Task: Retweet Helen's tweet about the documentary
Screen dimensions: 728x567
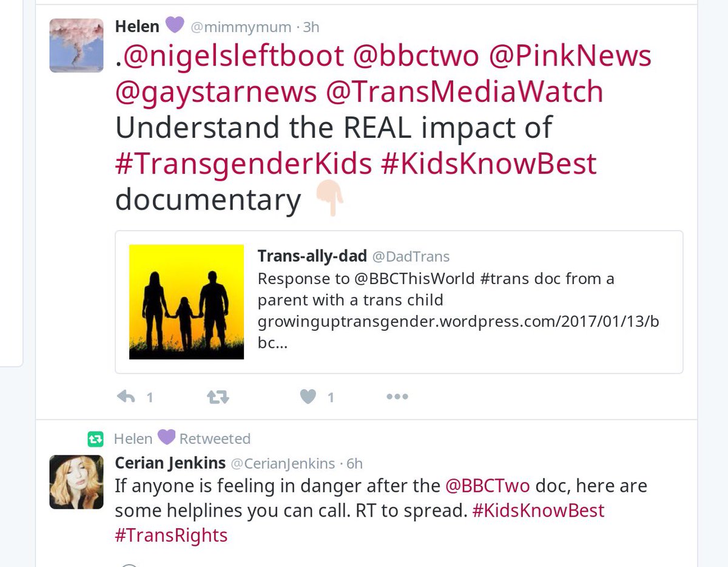Action: click(218, 397)
